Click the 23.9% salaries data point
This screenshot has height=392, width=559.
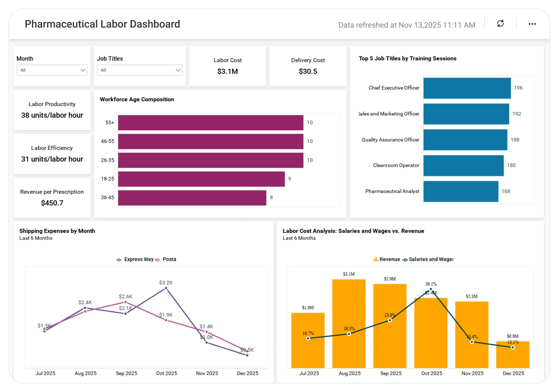(x=390, y=320)
